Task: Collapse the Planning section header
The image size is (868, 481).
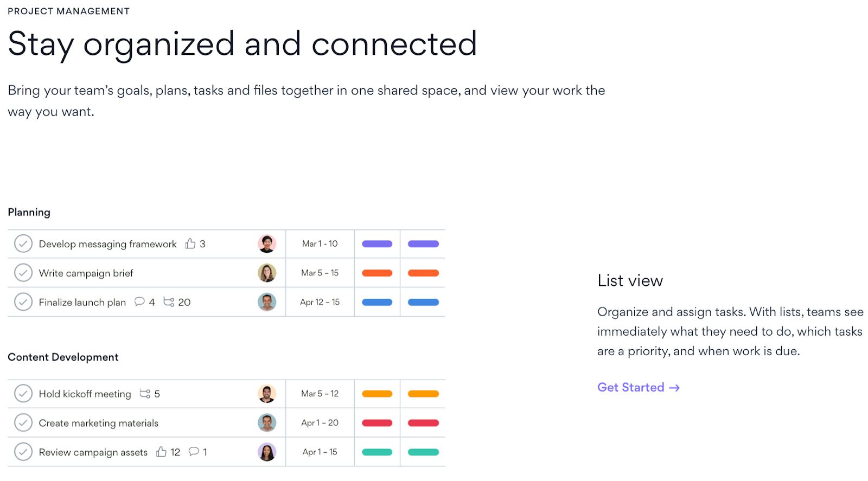Action: point(29,213)
